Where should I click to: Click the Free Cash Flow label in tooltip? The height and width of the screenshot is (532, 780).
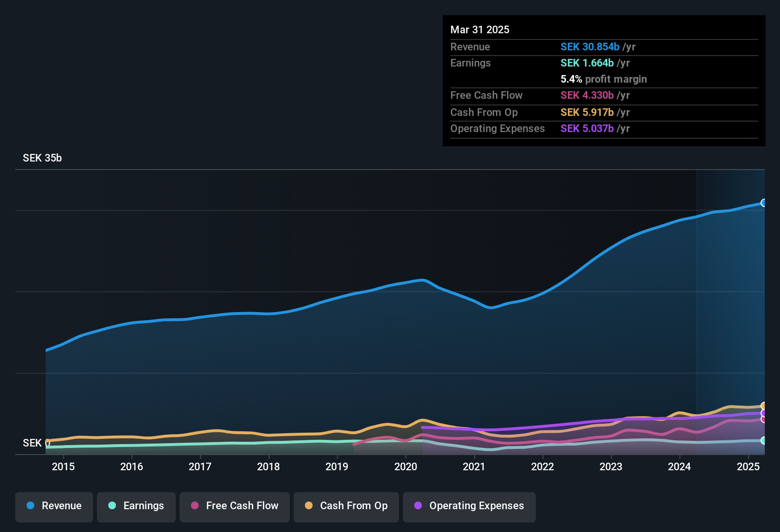point(486,95)
